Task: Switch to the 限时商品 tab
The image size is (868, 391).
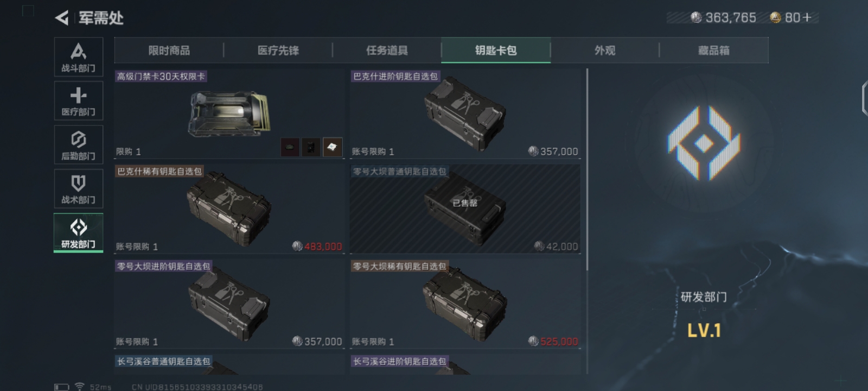Action: 169,51
